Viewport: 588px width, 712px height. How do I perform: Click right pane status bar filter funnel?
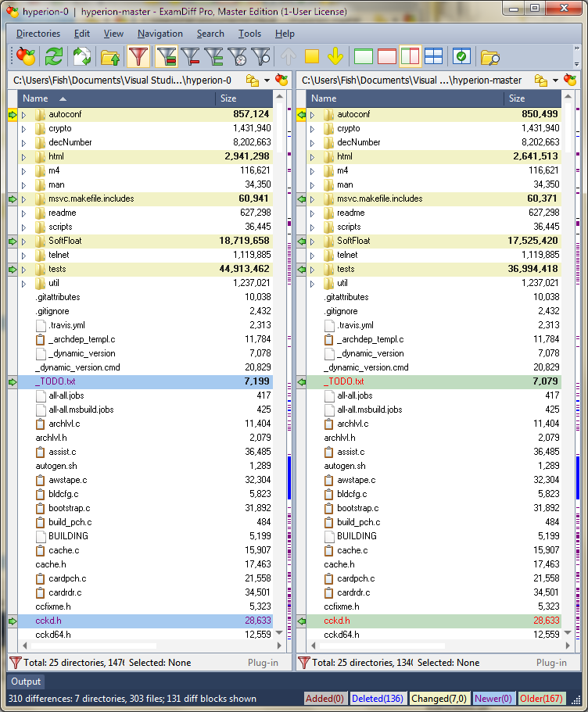(303, 663)
